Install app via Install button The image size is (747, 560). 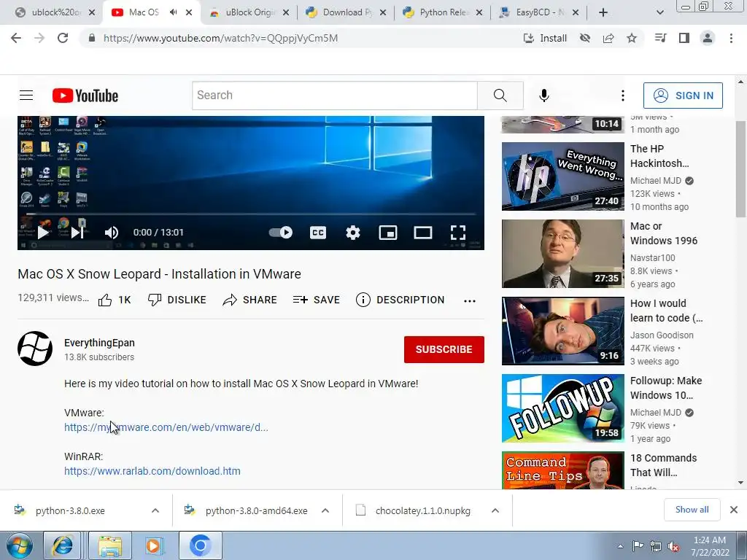545,38
